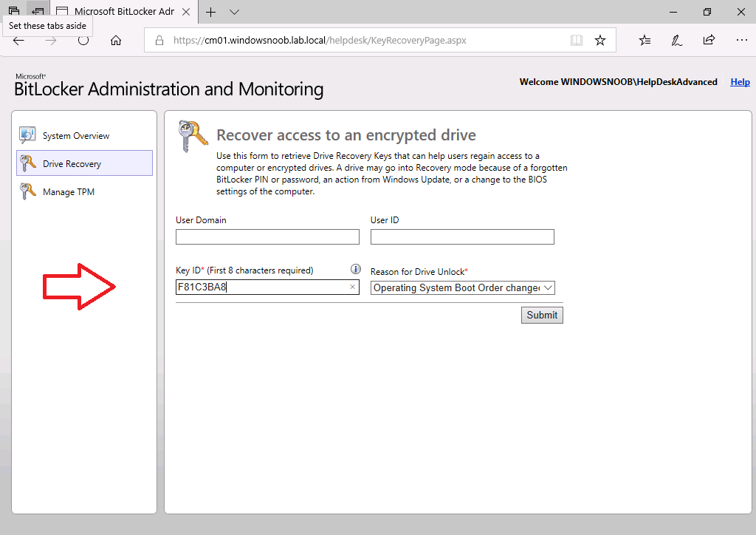Screen dimensions: 756x535
Task: Click tabs you've set aside icon
Action: pos(14,10)
